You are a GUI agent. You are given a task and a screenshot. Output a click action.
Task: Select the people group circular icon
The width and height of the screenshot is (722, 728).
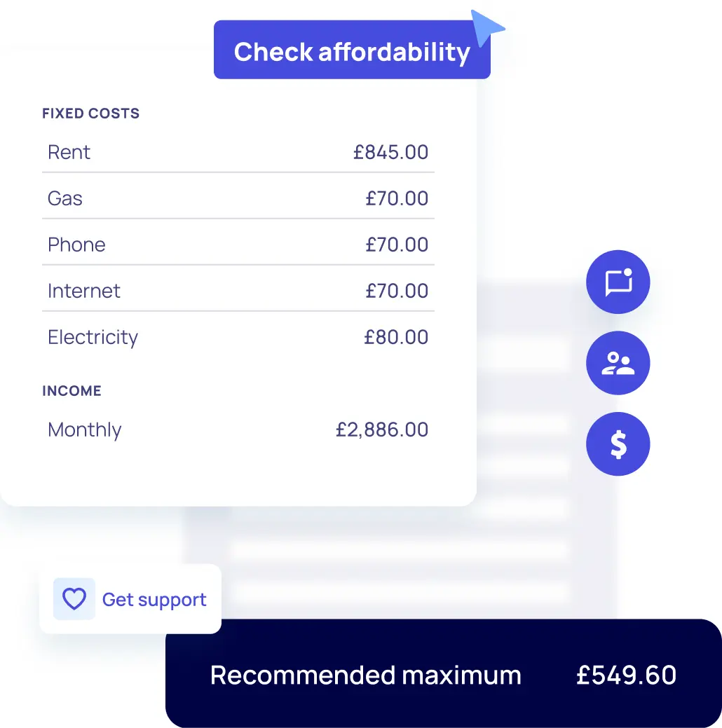click(618, 363)
